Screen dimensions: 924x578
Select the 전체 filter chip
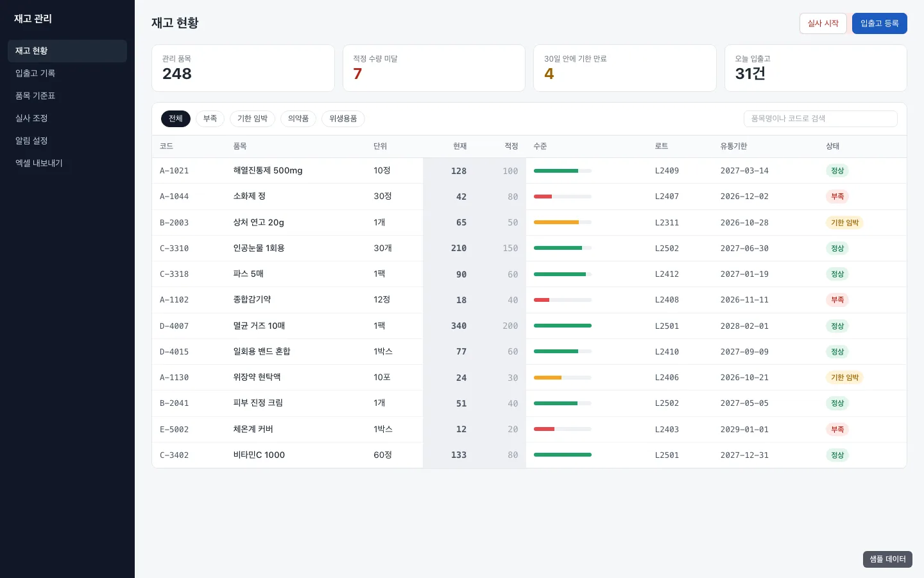176,119
